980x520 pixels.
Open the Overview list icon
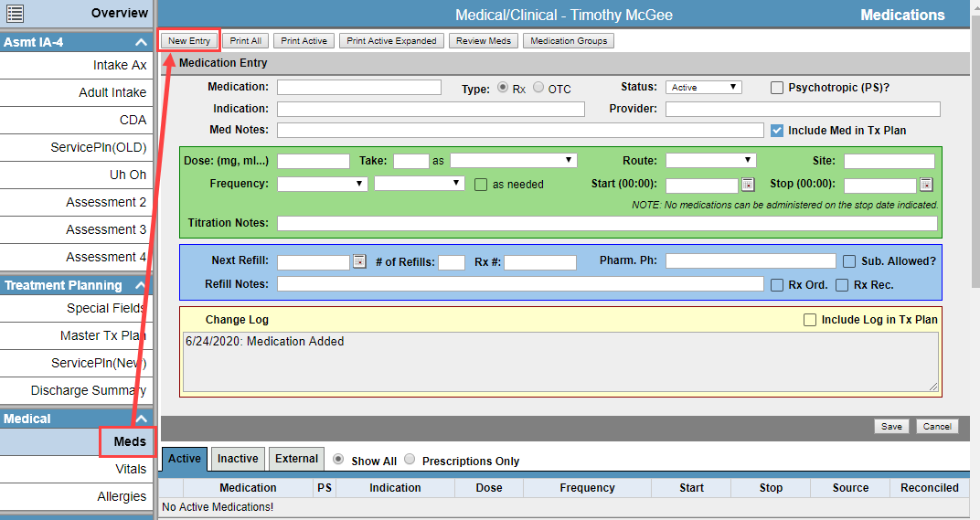15,13
